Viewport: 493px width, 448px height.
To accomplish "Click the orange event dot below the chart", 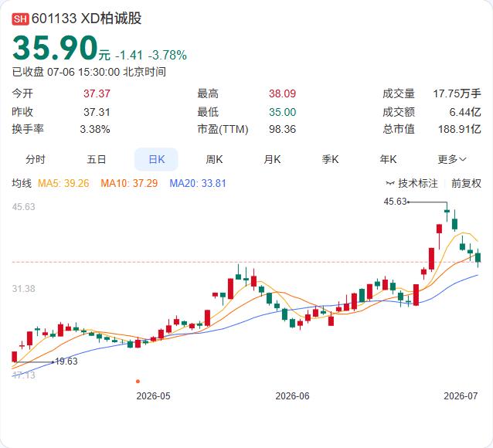I will pos(138,382).
